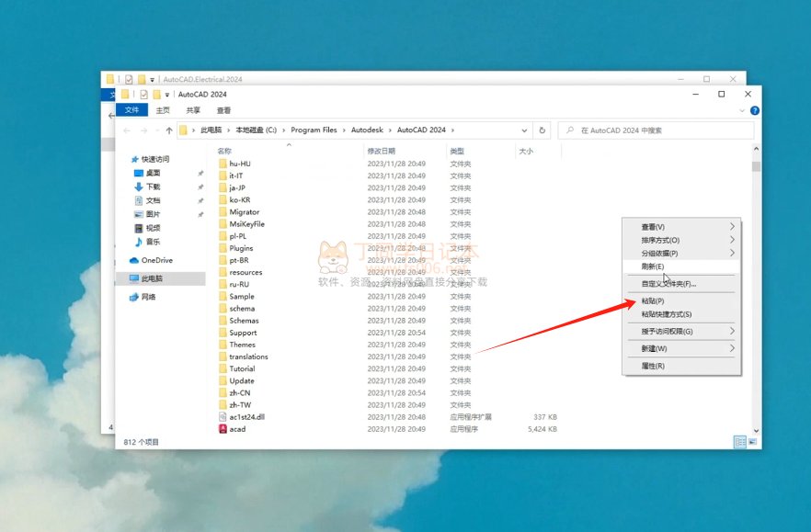The image size is (811, 532).
Task: Choose 粘贴快捷方式(S) option
Action: (681, 314)
